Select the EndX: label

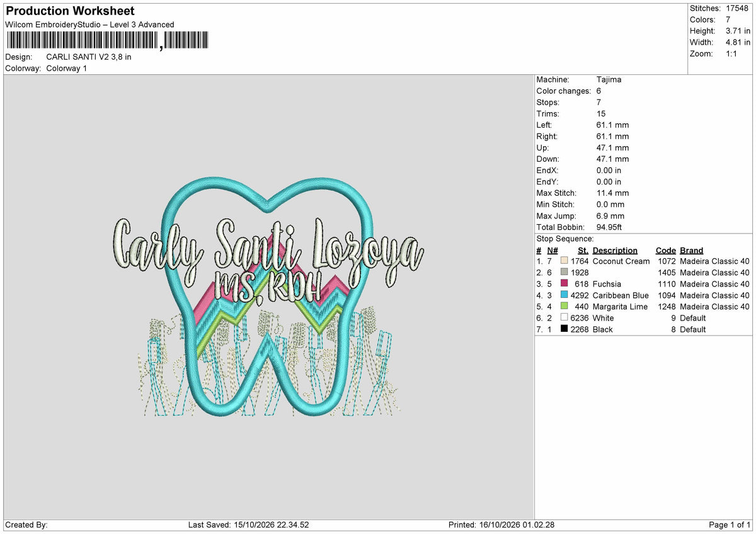click(x=547, y=170)
